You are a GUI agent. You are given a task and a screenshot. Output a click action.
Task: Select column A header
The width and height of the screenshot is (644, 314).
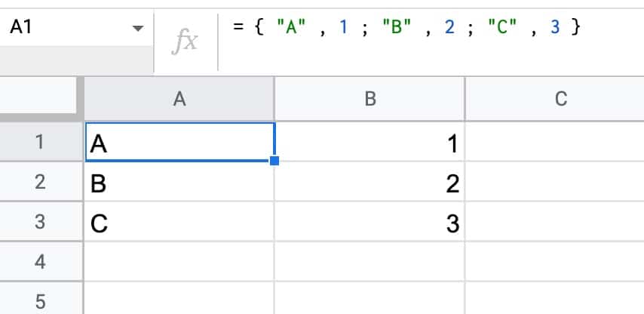click(179, 99)
